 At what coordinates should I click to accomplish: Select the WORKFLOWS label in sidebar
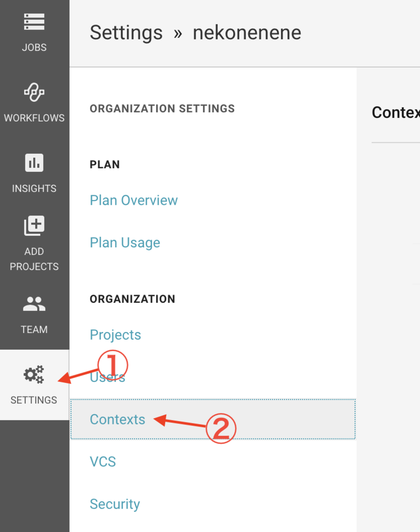click(34, 118)
